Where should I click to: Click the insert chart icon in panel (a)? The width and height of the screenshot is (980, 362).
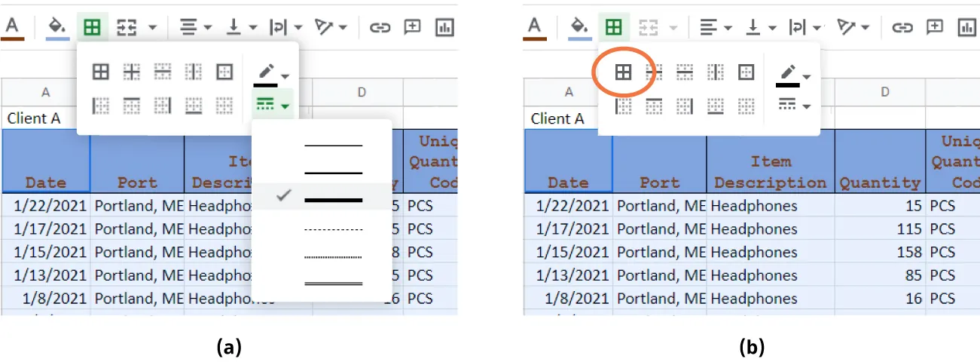(x=444, y=27)
